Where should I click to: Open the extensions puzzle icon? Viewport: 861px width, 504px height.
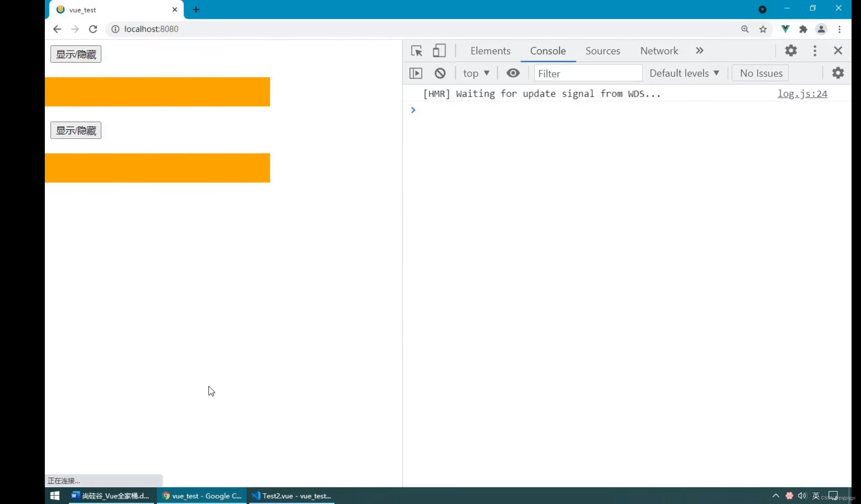(x=803, y=29)
